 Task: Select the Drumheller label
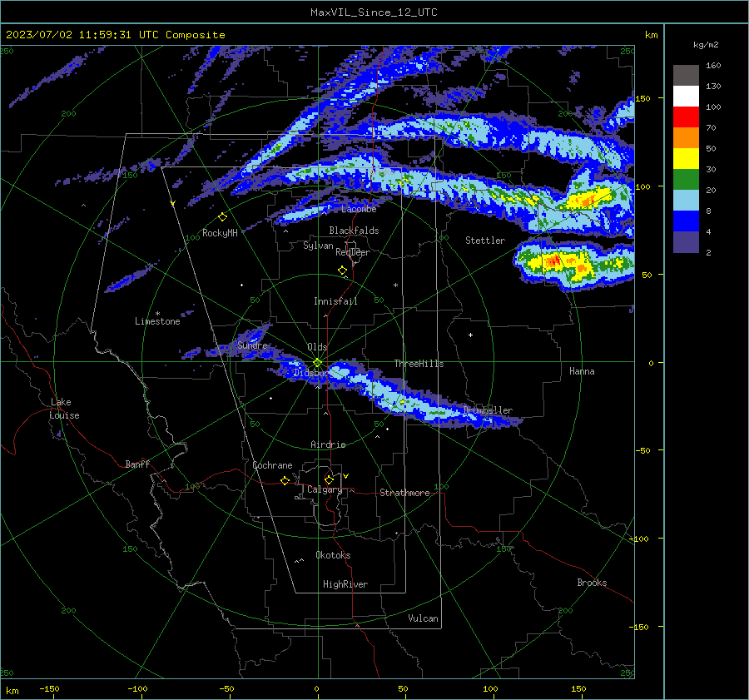[x=488, y=410]
